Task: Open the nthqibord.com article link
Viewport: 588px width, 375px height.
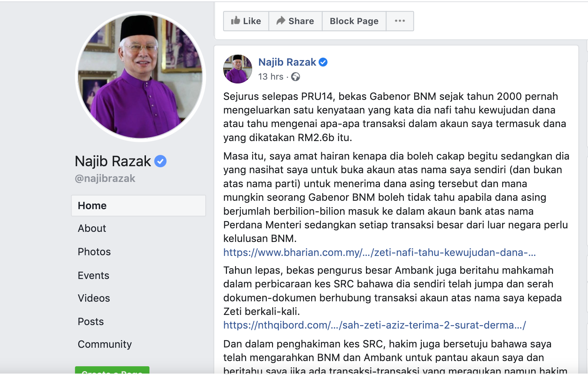Action: point(375,325)
